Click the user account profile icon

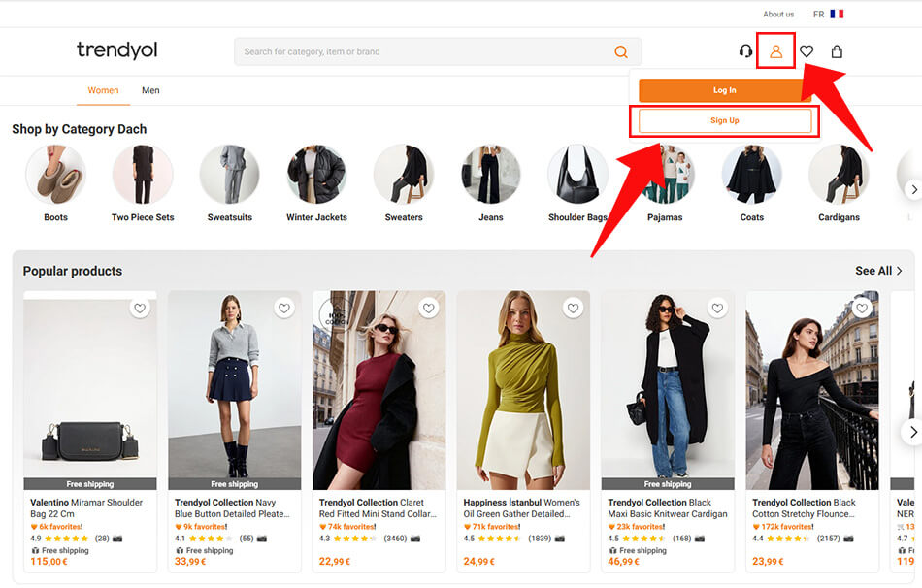[775, 51]
